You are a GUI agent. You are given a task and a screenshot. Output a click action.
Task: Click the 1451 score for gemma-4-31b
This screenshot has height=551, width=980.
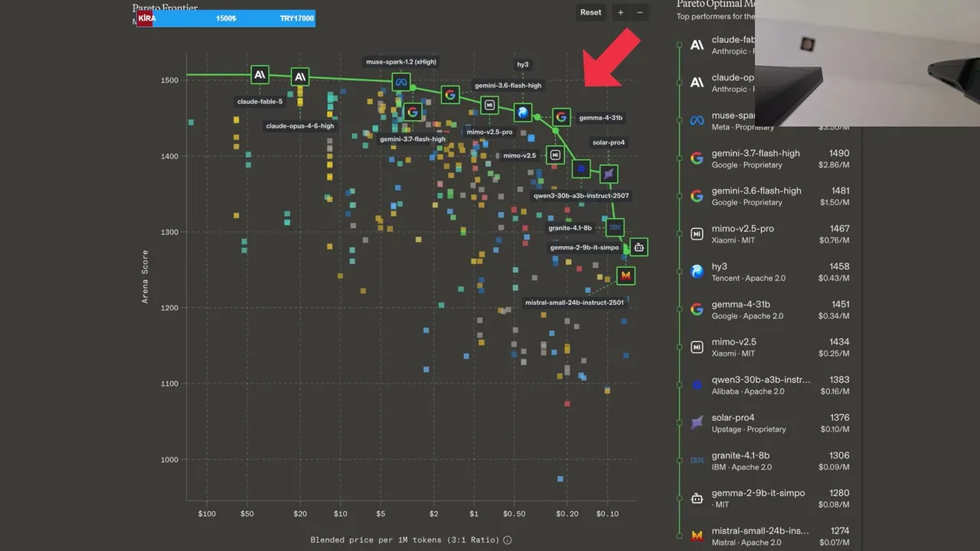(x=839, y=304)
